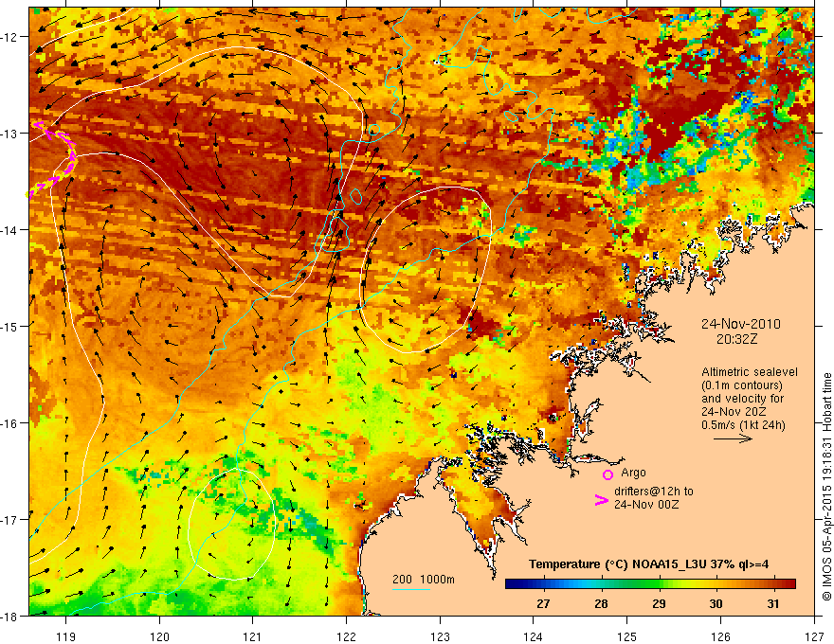Click the magenta Argo circle legend symbol
The height and width of the screenshot is (644, 834).
coord(607,474)
